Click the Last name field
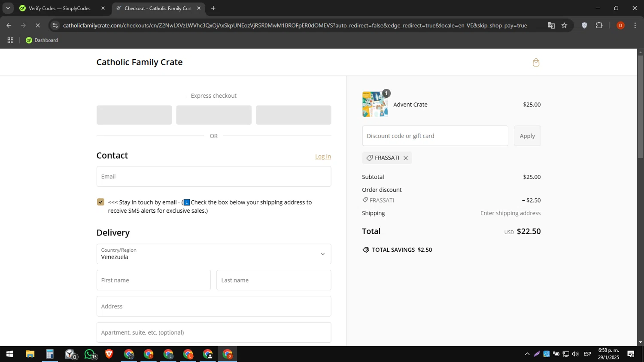This screenshot has height=362, width=644. [274, 280]
